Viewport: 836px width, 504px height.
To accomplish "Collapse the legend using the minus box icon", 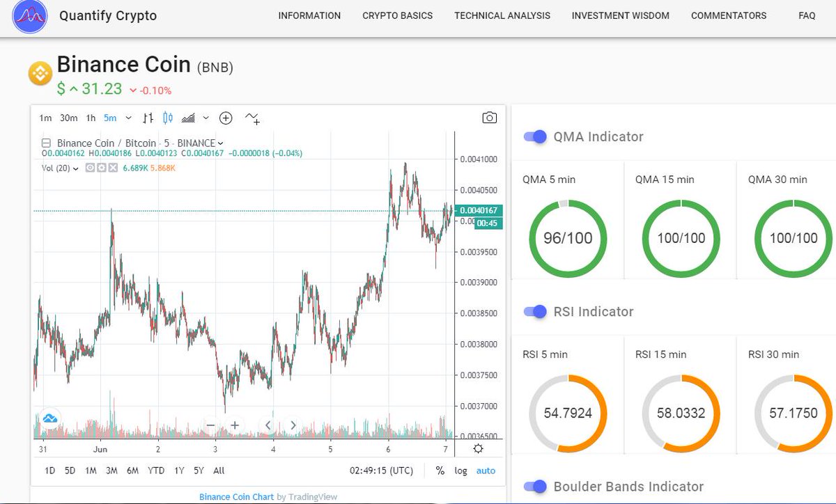I will (x=47, y=143).
